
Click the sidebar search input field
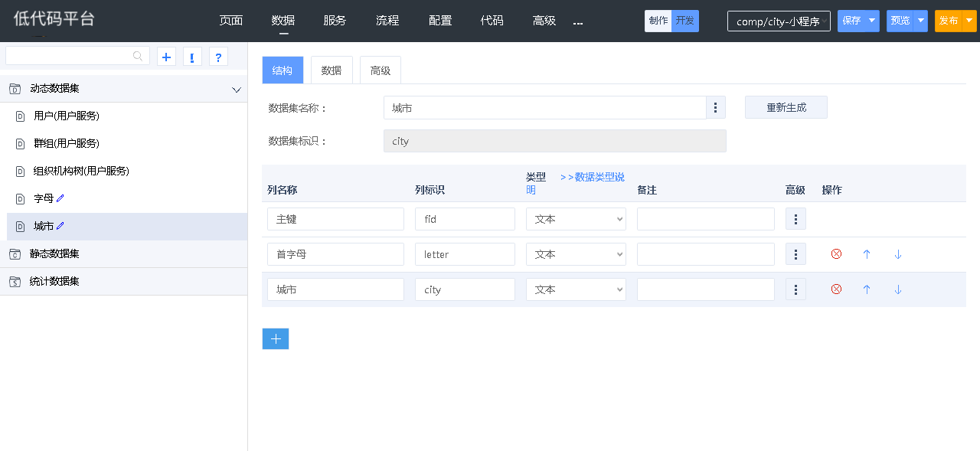69,56
